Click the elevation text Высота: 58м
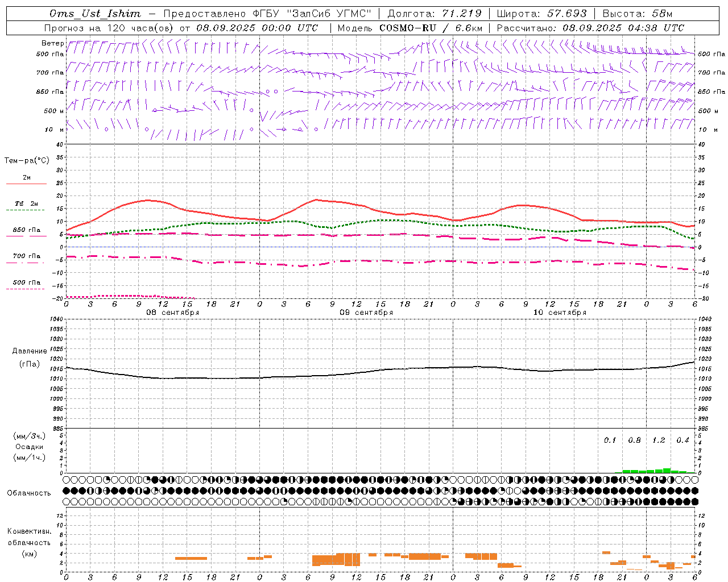 (x=637, y=14)
